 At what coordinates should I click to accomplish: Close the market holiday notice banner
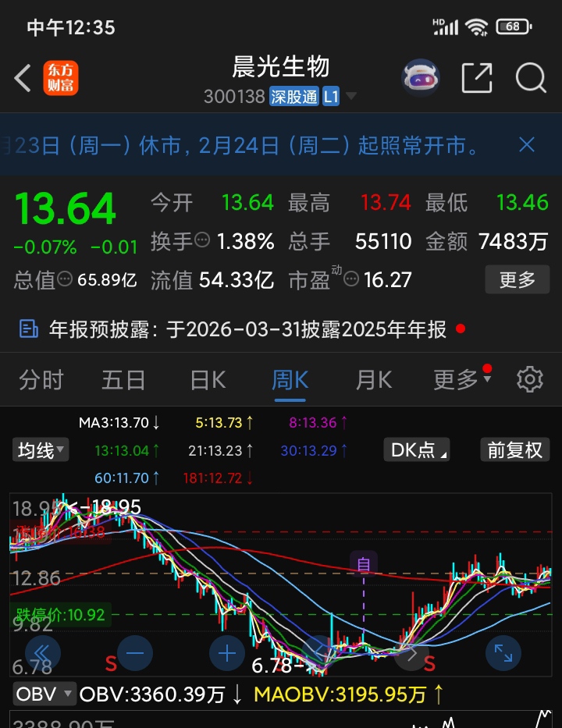coord(527,145)
